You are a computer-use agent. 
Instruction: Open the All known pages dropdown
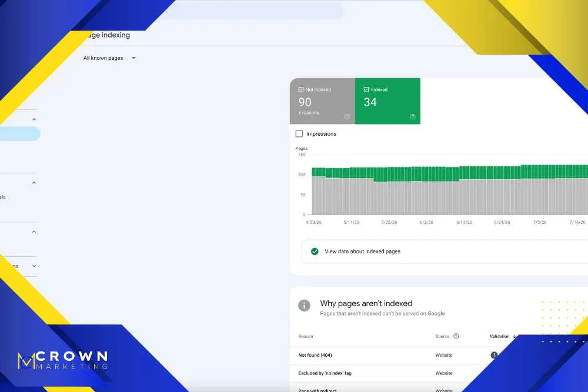109,58
